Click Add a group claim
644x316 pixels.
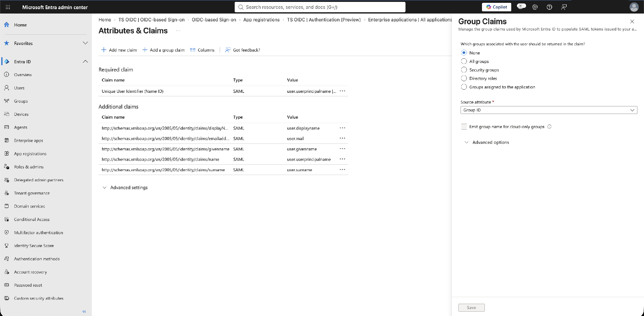(x=163, y=50)
